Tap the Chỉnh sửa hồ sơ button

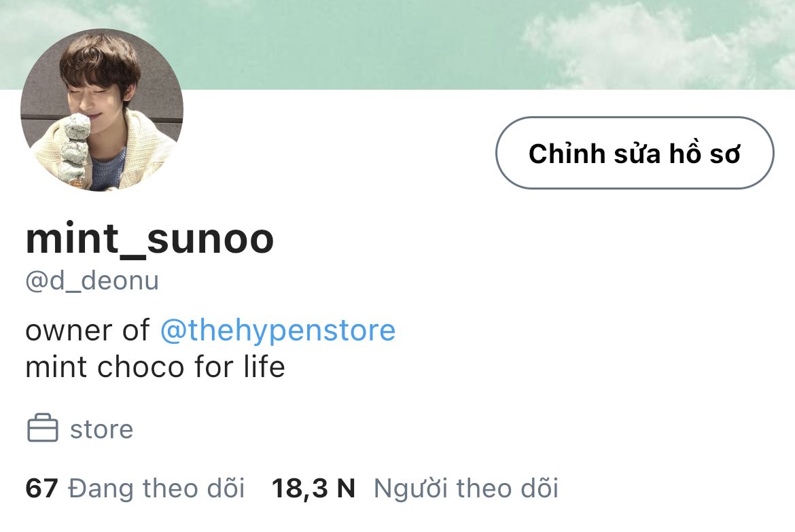click(635, 153)
